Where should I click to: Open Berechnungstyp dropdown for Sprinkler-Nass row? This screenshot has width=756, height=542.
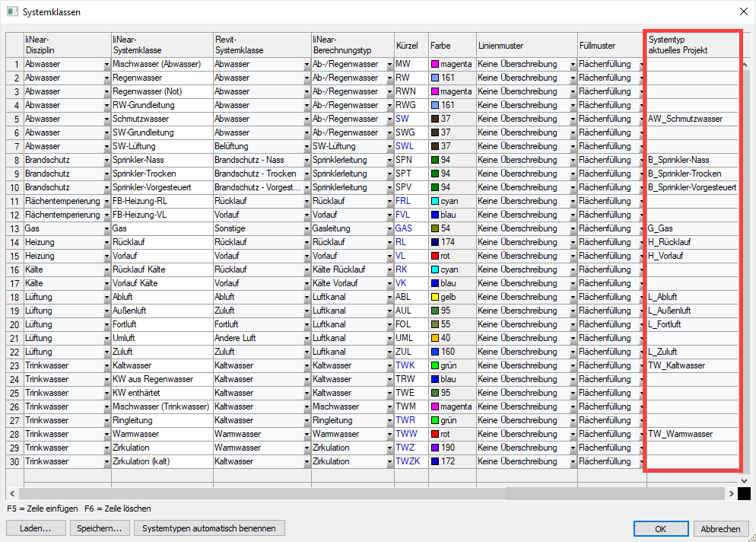point(389,160)
